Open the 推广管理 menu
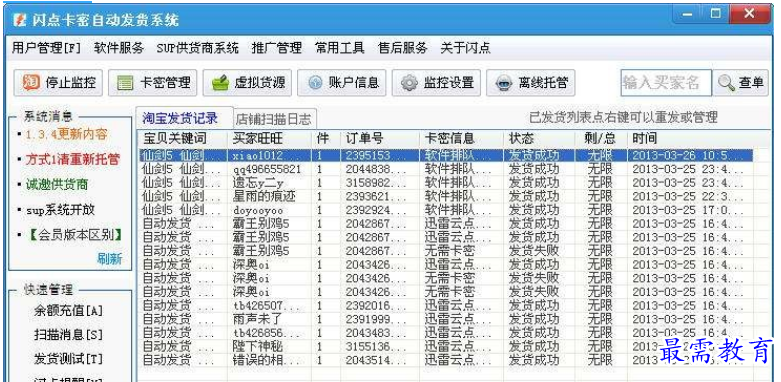781x382 pixels. (277, 48)
